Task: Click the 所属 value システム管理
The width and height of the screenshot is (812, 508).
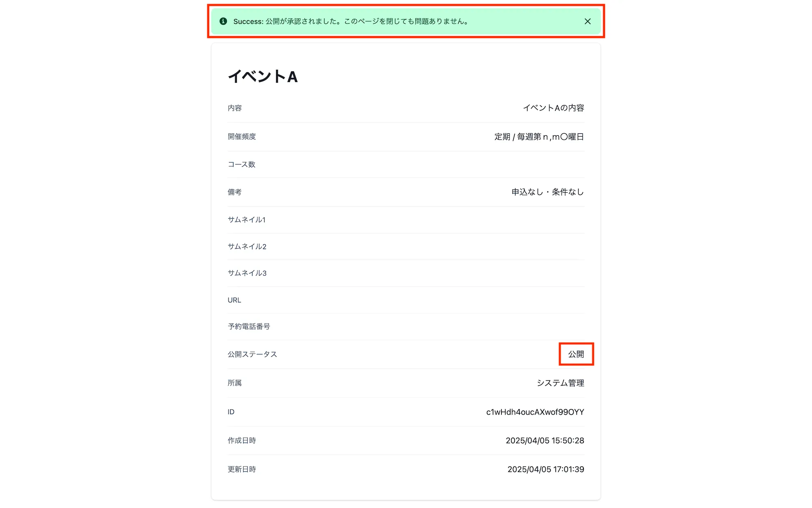Action: pyautogui.click(x=561, y=382)
